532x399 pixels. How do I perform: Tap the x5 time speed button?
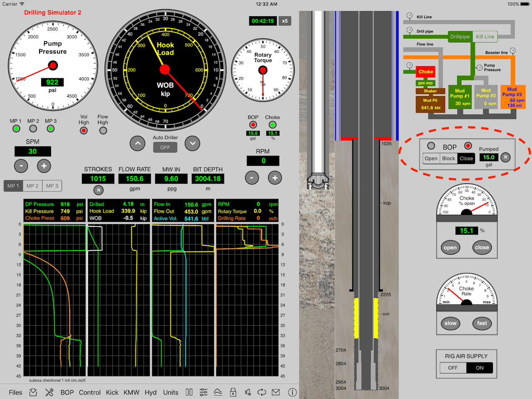[x=285, y=21]
